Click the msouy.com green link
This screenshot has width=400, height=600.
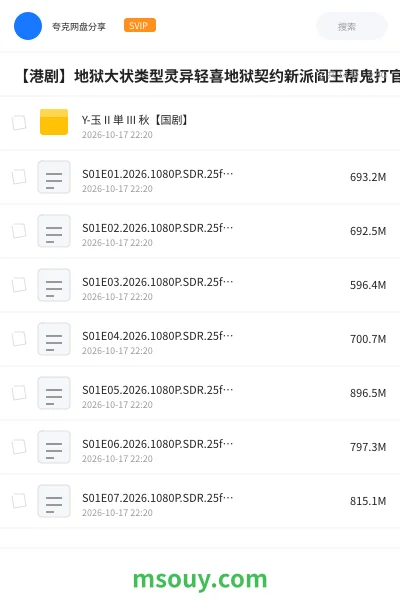point(200,580)
